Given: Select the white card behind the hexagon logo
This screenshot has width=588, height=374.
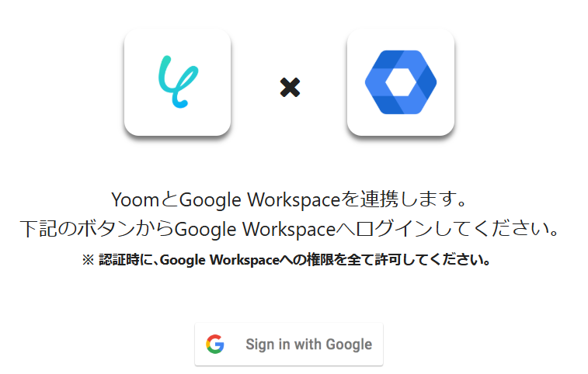Looking at the screenshot, I should point(401,82).
